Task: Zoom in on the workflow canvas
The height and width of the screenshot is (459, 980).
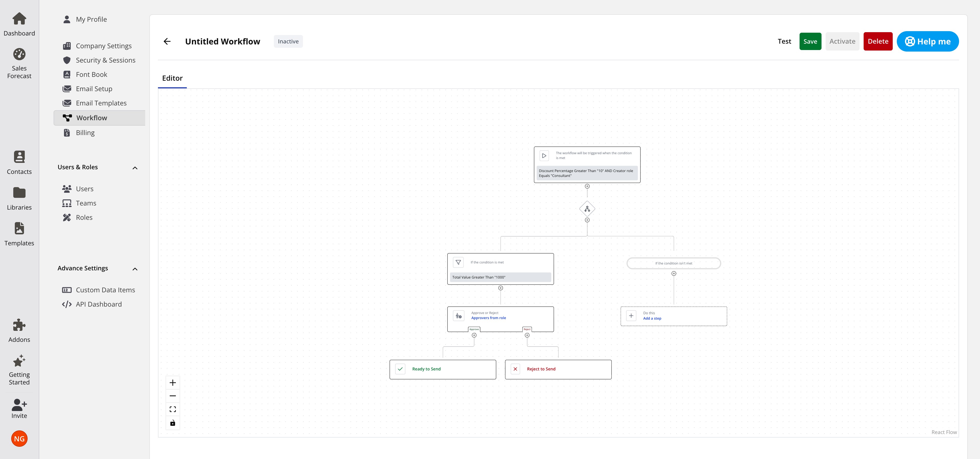Action: point(173,382)
